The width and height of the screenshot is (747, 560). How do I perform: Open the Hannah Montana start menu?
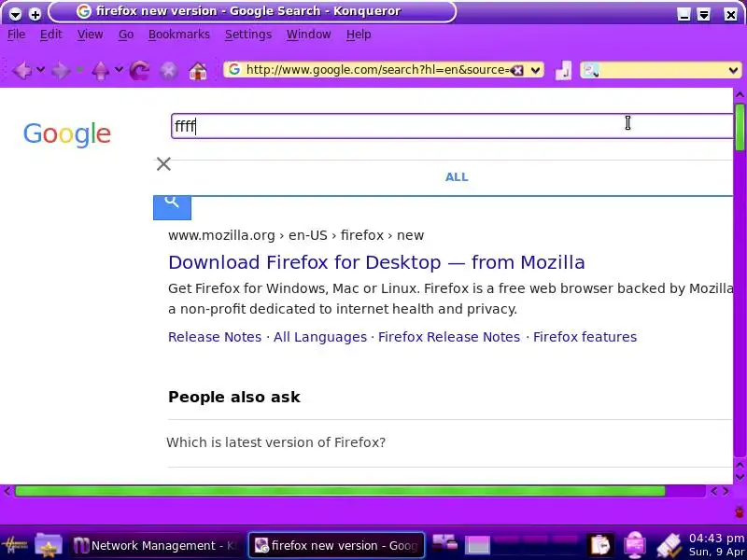point(15,545)
